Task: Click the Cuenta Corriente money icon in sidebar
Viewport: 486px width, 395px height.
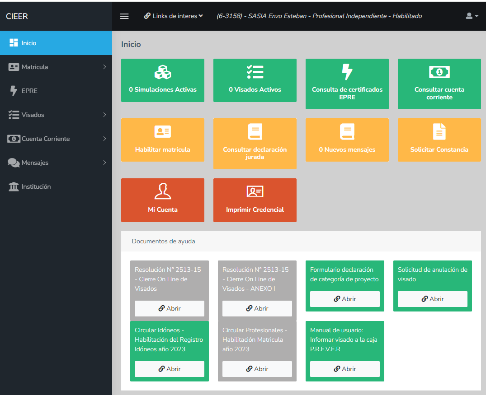Action: [14, 139]
